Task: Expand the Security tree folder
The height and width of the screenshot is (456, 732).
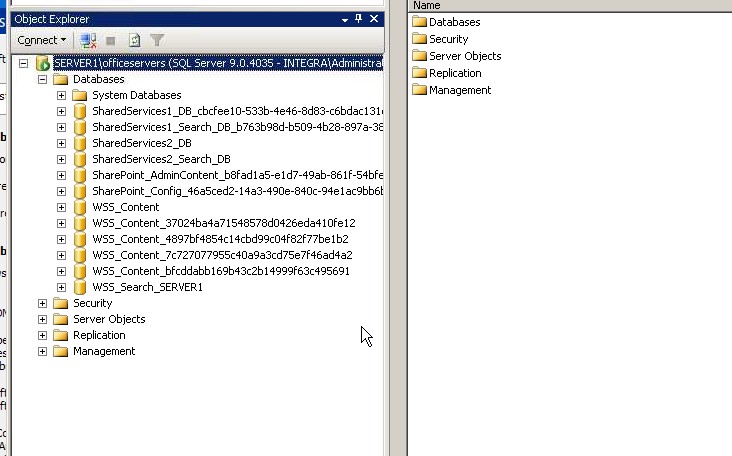Action: click(x=42, y=303)
